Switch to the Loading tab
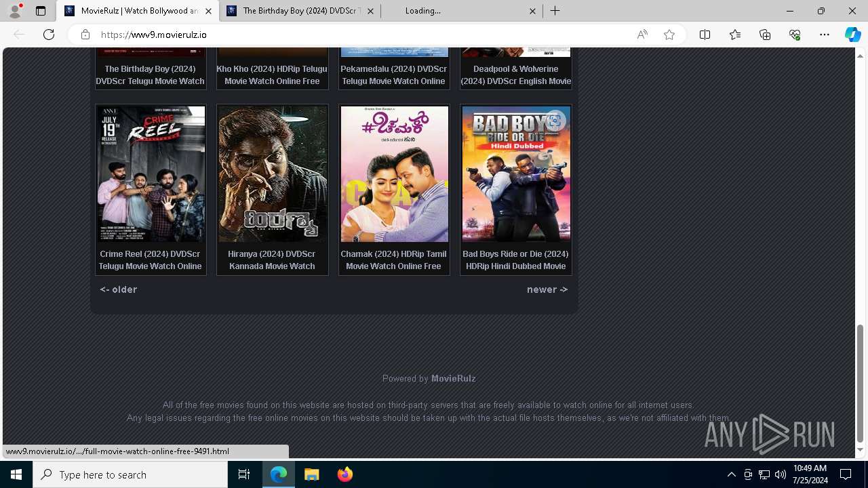The height and width of the screenshot is (488, 868). click(461, 11)
